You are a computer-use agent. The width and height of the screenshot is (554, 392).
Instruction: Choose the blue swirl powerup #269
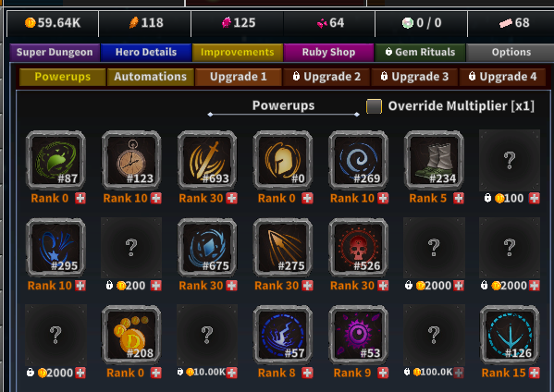click(358, 160)
